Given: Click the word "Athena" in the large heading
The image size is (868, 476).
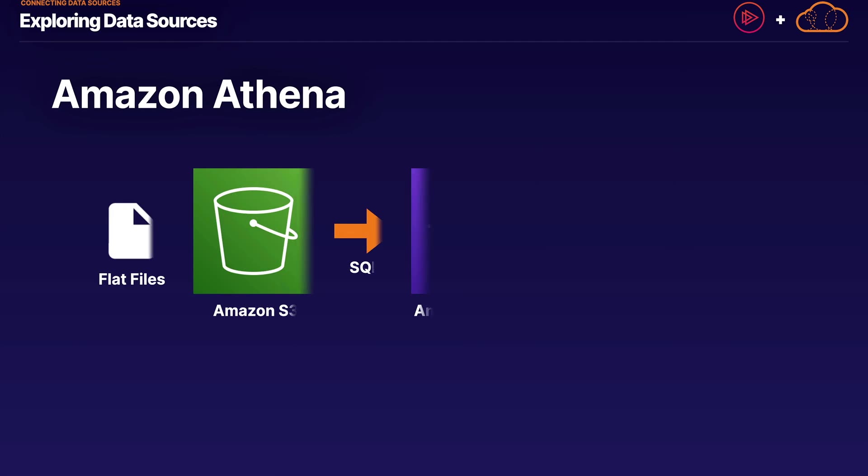Looking at the screenshot, I should (279, 95).
